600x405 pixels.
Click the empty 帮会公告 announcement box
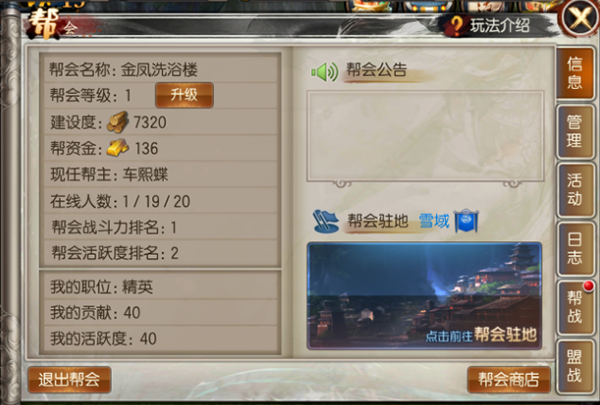tap(425, 136)
